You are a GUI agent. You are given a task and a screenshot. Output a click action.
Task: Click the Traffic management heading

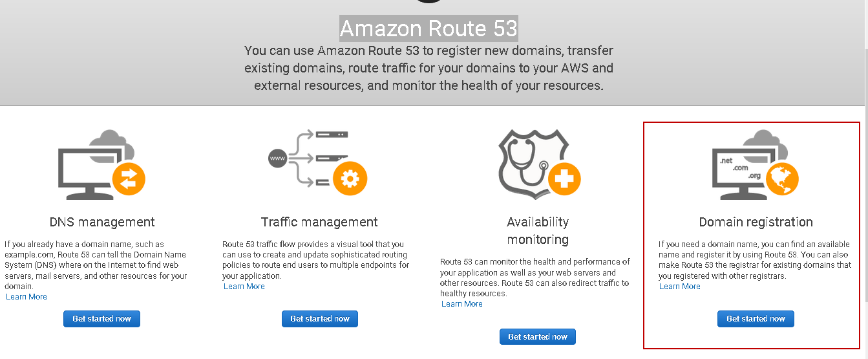319,222
